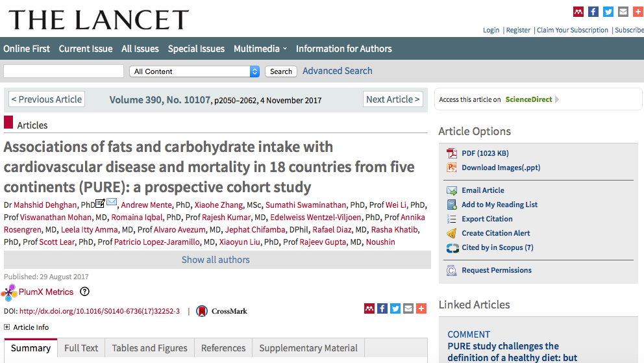Click the PlumX Metrics help question icon
644x363 pixels.
click(x=84, y=292)
